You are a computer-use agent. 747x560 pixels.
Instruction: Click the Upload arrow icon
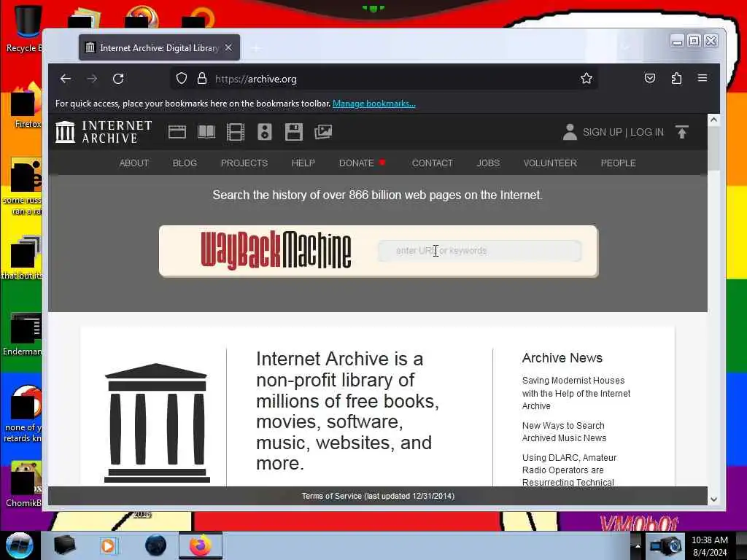682,132
